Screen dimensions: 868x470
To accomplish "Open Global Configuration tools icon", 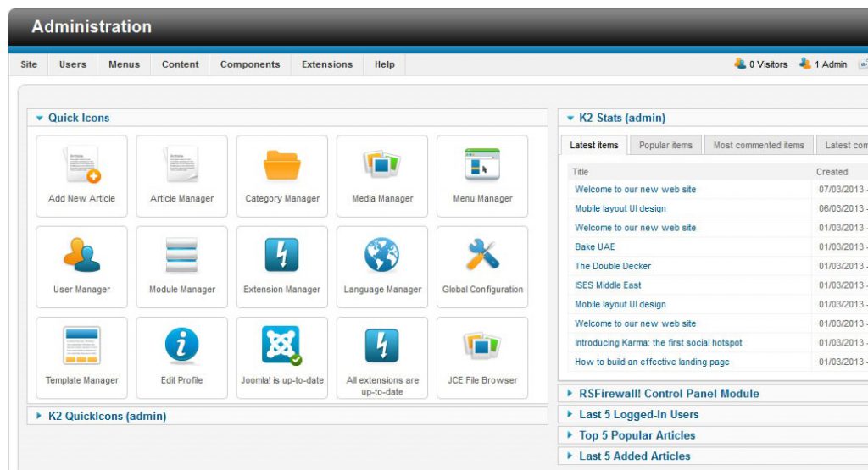I will 482,267.
